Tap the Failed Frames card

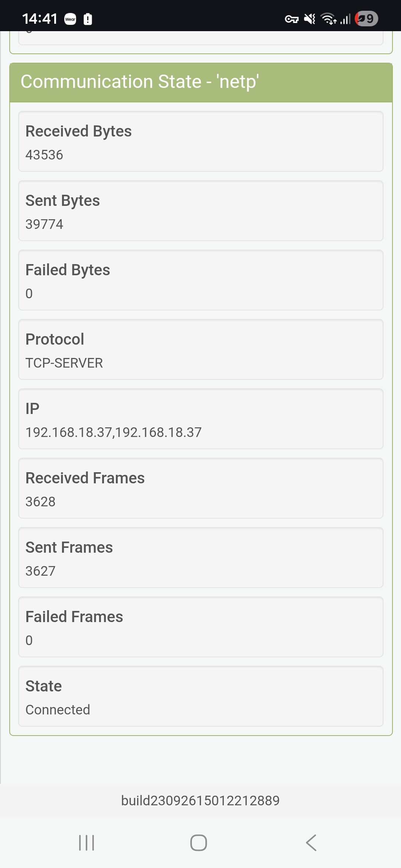click(x=201, y=627)
